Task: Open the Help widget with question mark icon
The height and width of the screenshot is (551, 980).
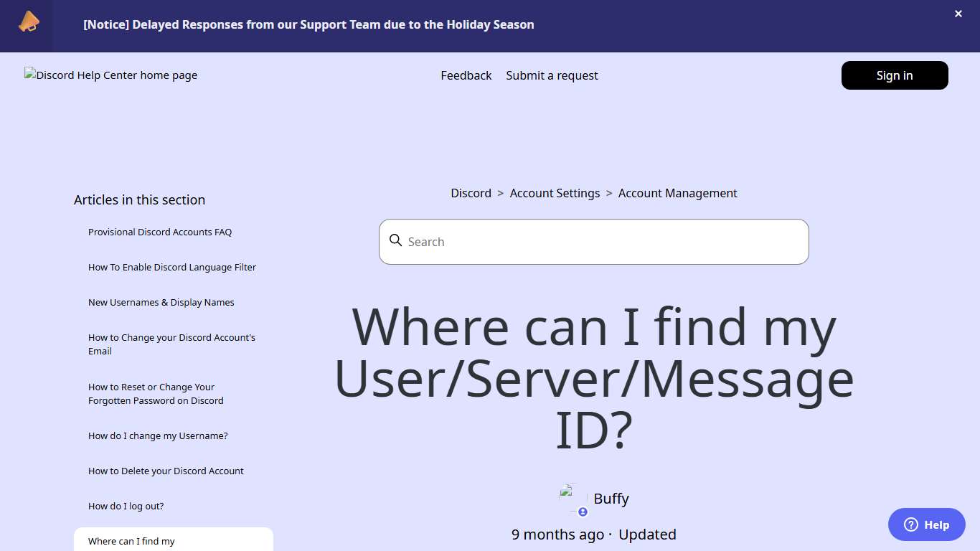Action: 926,524
